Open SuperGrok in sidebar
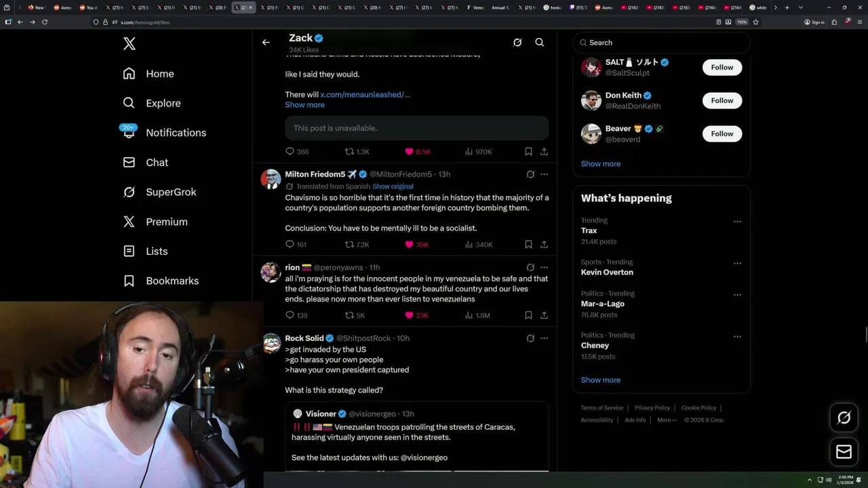Screen dimensions: 868x488 tap(159, 192)
